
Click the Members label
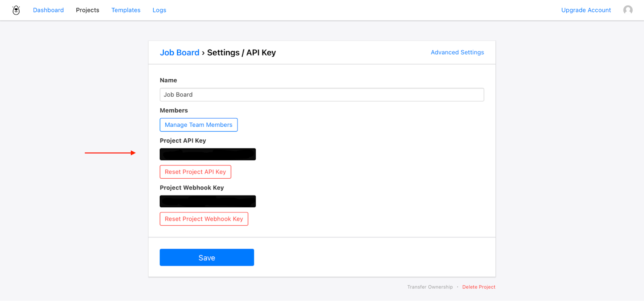(x=174, y=110)
